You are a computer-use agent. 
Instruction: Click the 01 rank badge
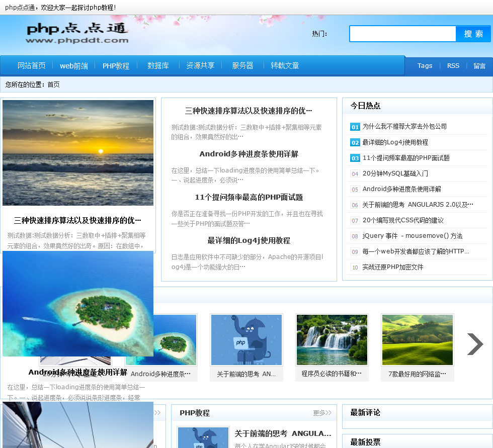(355, 127)
